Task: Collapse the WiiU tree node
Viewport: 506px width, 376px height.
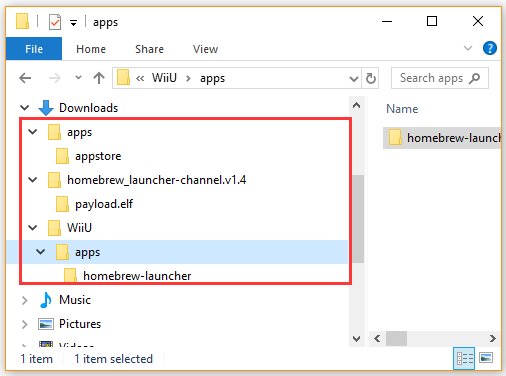Action: click(32, 228)
